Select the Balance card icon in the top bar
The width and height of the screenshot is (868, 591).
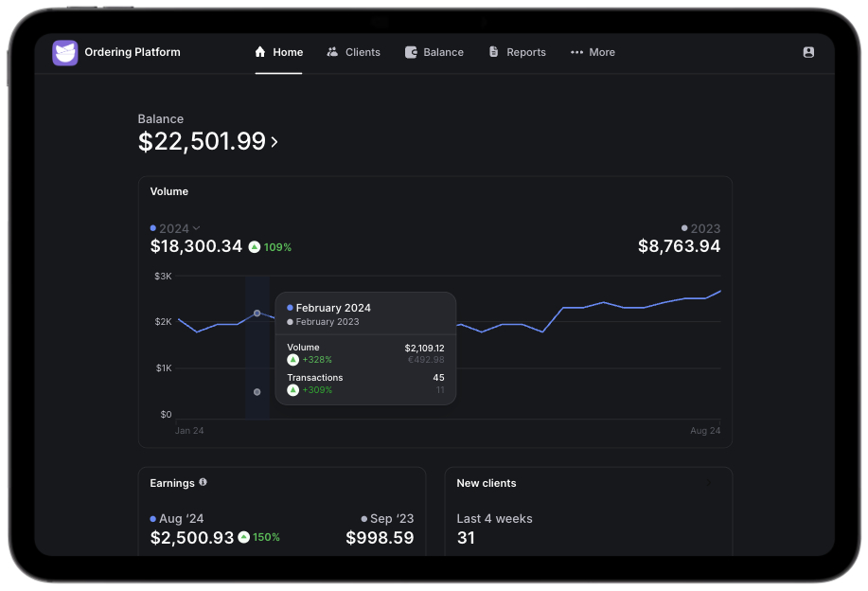click(x=411, y=52)
